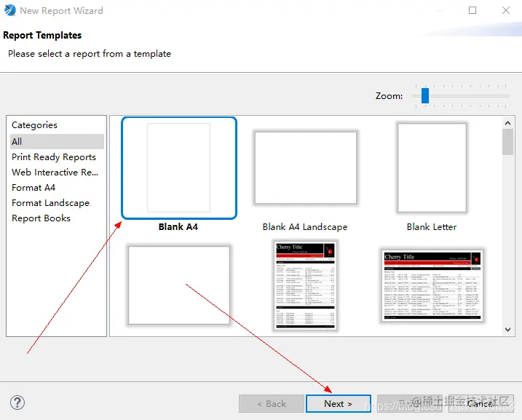Choose the Blank A4 template thumbnail

click(179, 167)
